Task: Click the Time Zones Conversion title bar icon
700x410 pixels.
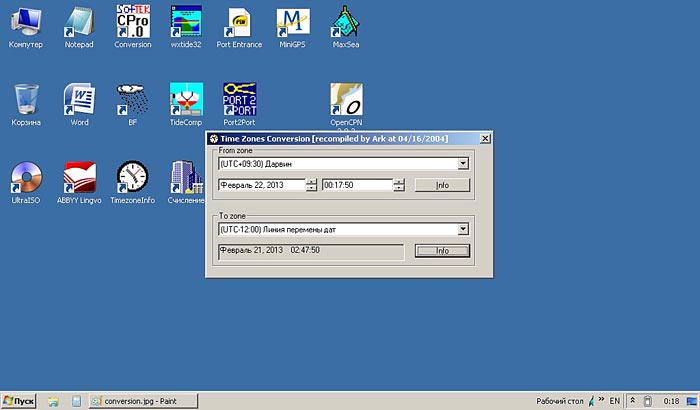Action: coord(214,139)
